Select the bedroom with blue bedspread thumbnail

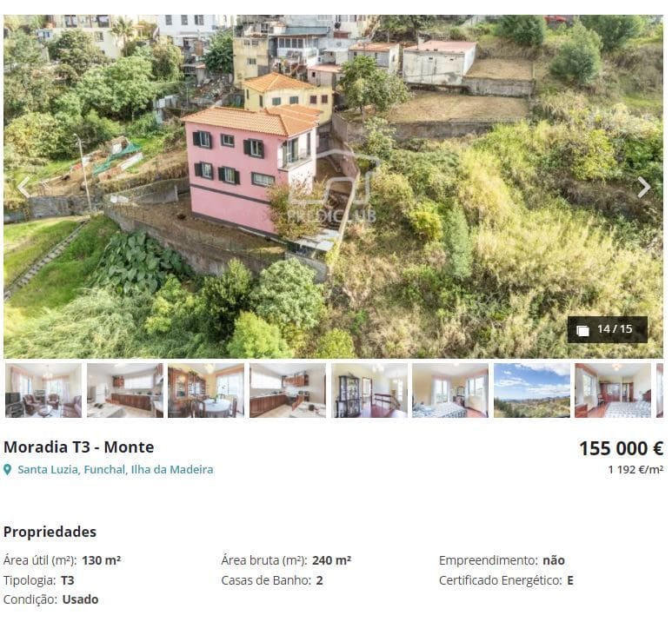pyautogui.click(x=450, y=390)
